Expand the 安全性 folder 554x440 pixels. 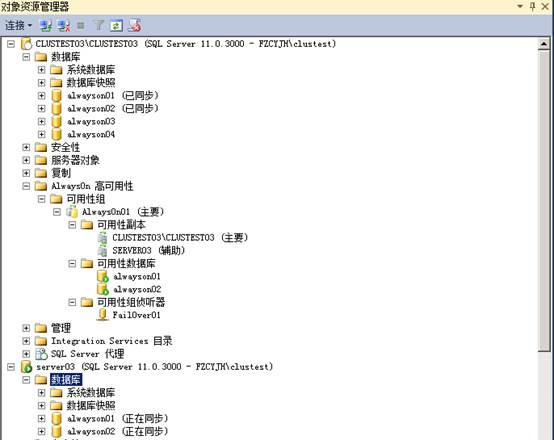tap(26, 147)
